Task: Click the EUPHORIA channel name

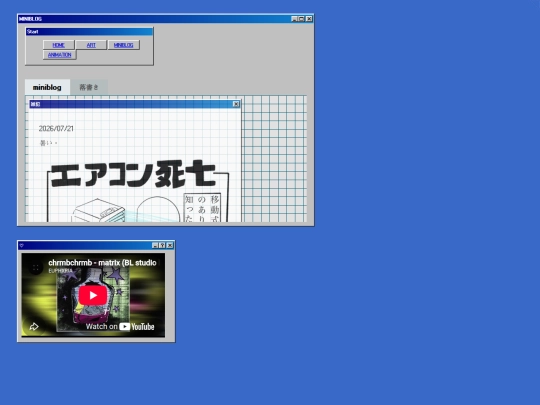Action: click(x=61, y=271)
